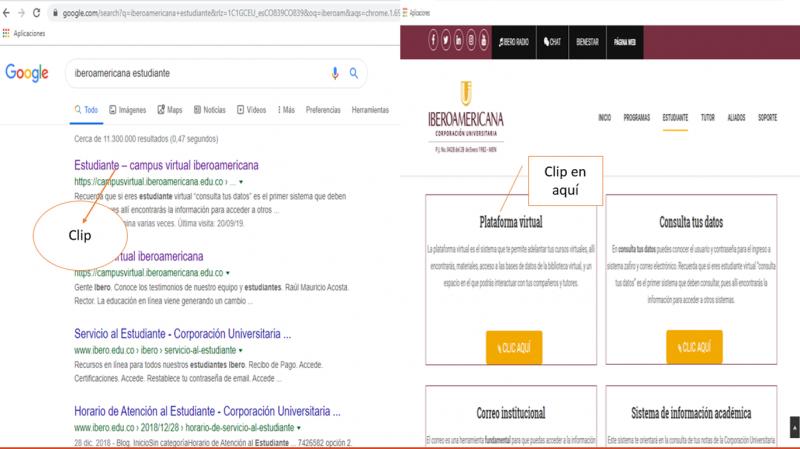Switch to Maps results tab

[170, 110]
